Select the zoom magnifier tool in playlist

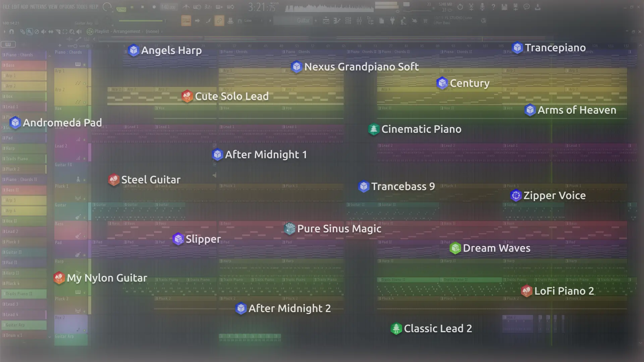(x=72, y=32)
